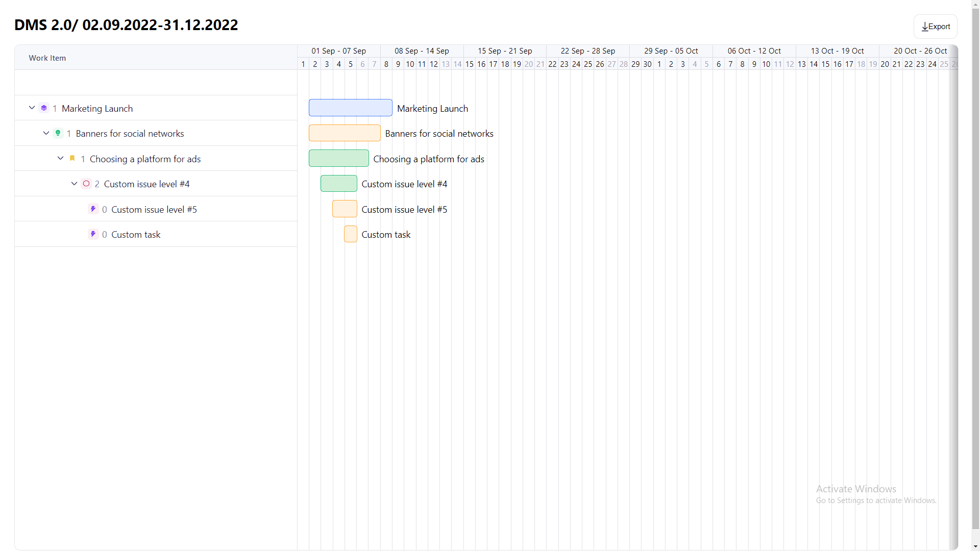Click the green icon beside Banners for social networks
The width and height of the screenshot is (980, 551).
tap(58, 133)
